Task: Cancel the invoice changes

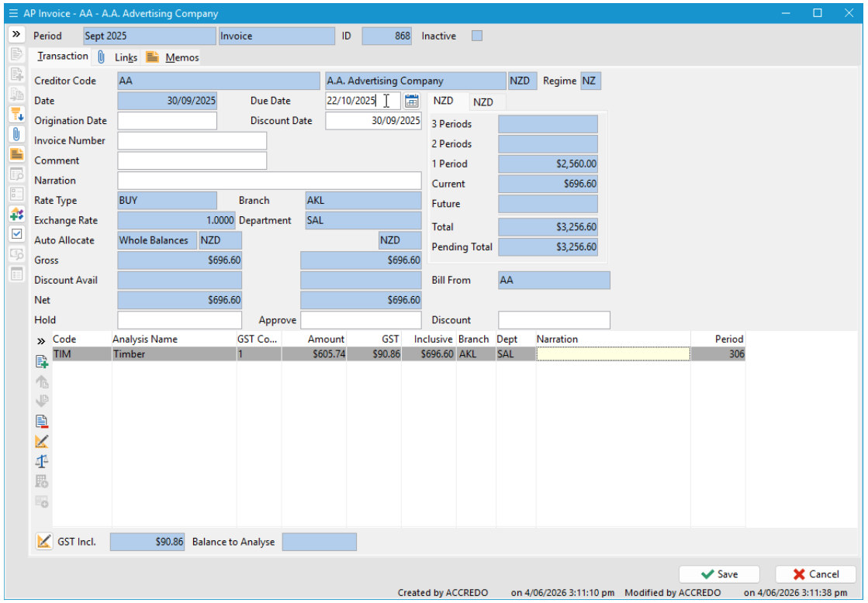Action: pos(815,574)
